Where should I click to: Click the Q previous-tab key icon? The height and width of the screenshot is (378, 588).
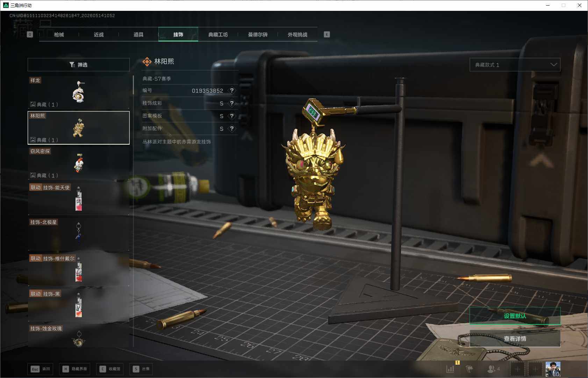(x=30, y=34)
